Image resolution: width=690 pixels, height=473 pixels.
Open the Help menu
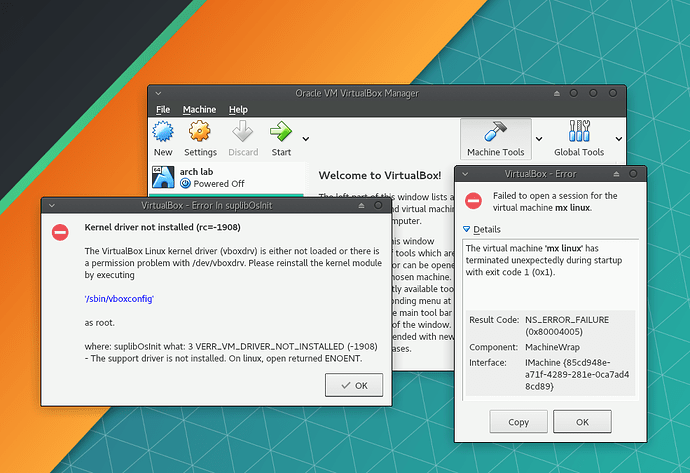[238, 110]
